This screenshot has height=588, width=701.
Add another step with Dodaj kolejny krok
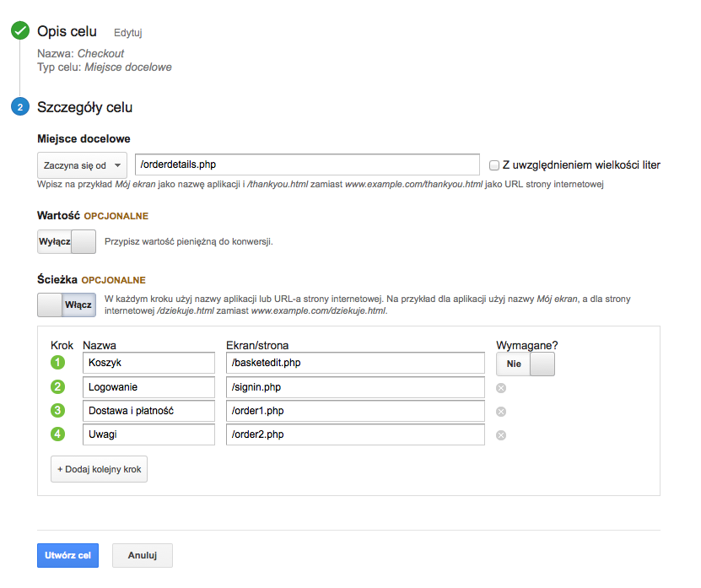(99, 469)
